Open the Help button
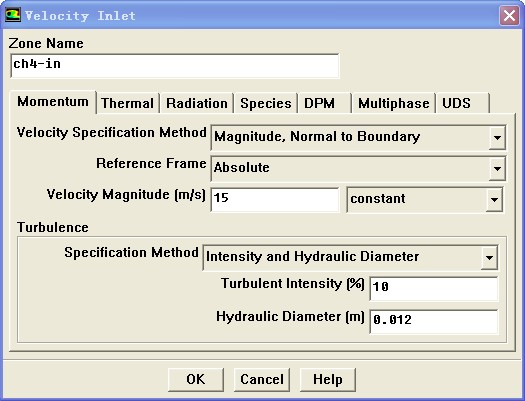Viewport: 525px width, 401px height. tap(328, 380)
